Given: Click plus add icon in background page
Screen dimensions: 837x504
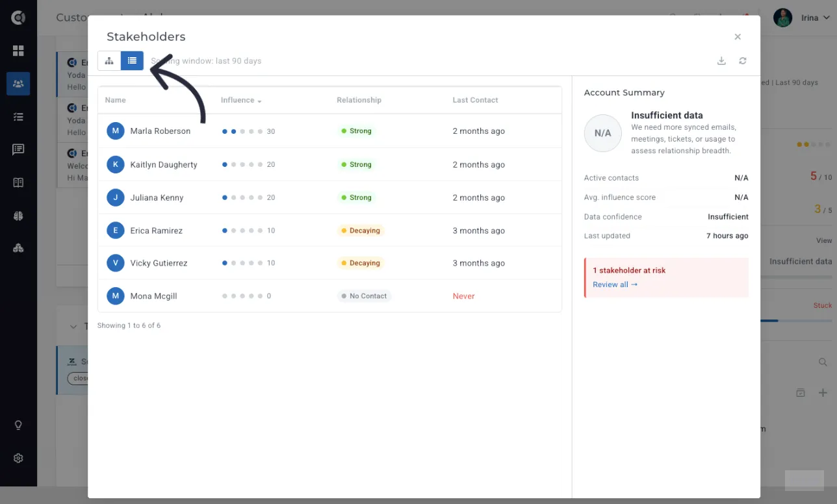Looking at the screenshot, I should [x=823, y=393].
